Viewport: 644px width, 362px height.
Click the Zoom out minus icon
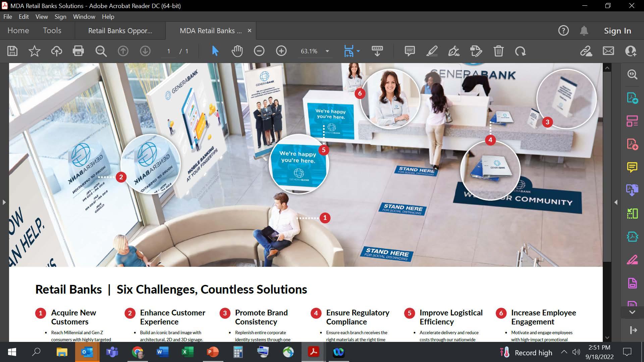pos(259,51)
